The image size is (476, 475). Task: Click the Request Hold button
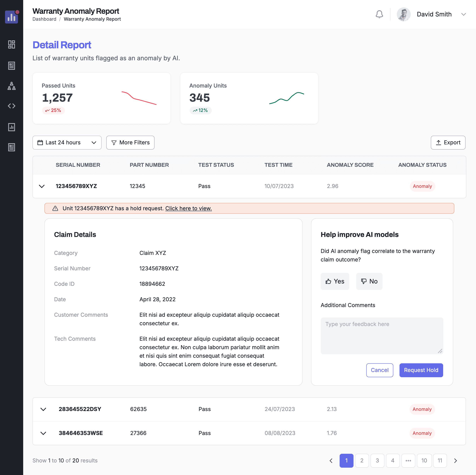click(x=421, y=370)
